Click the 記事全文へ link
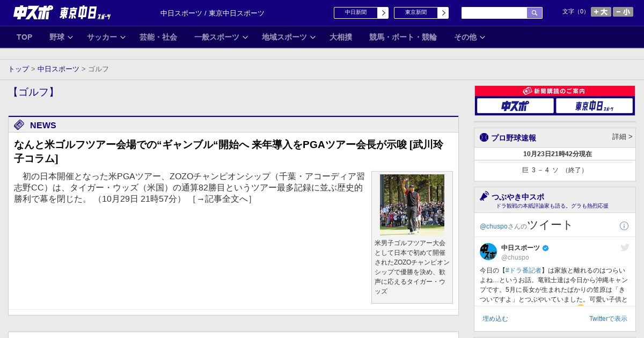The image size is (644, 338). pos(222,199)
